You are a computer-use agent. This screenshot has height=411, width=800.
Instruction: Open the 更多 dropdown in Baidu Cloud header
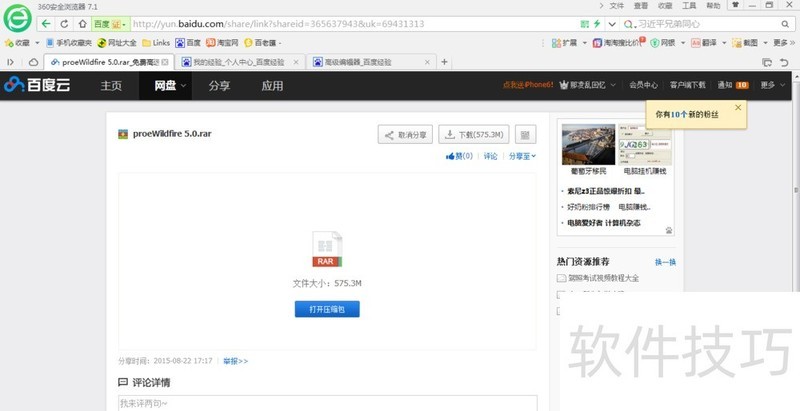[773, 85]
